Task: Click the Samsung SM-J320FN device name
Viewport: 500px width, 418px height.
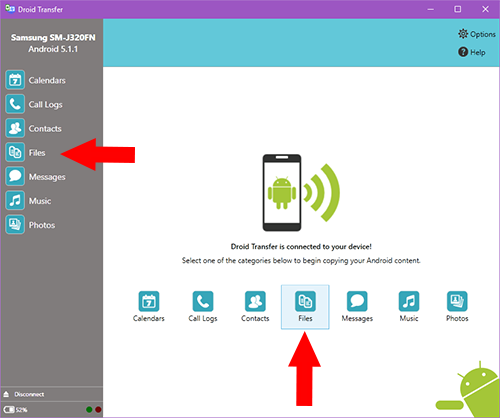Action: click(53, 37)
